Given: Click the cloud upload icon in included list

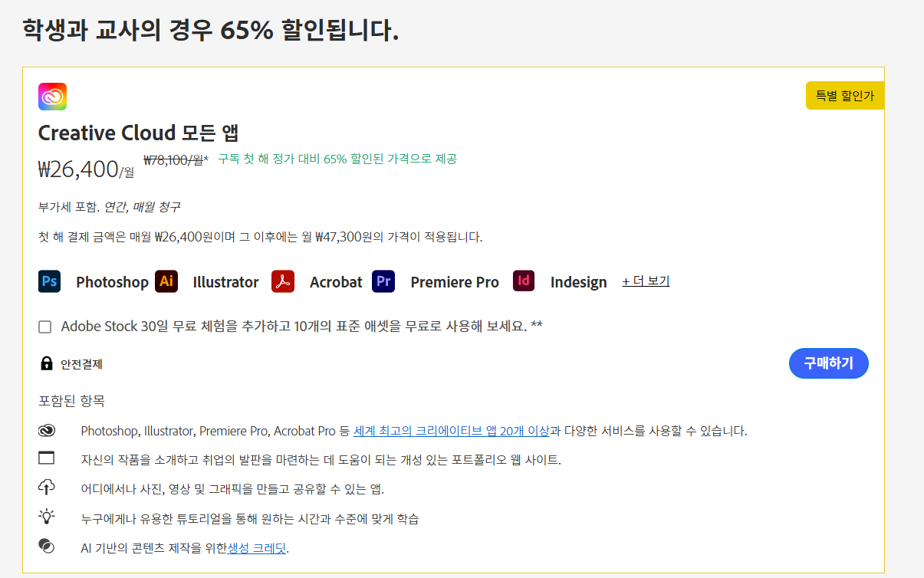Looking at the screenshot, I should click(x=47, y=487).
